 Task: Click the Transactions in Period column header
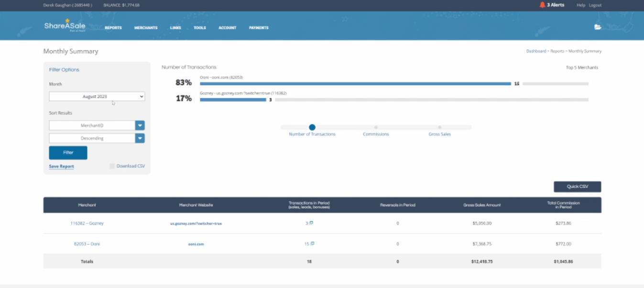point(309,205)
